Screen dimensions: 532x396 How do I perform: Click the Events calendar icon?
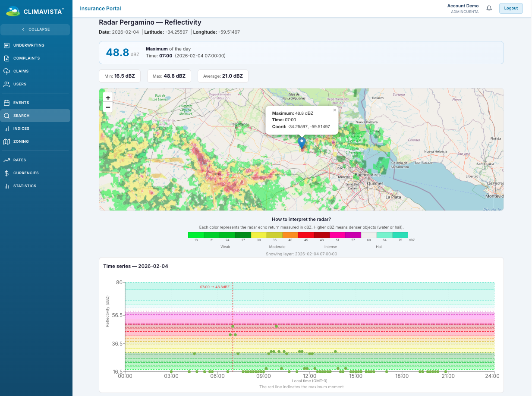coord(6,103)
